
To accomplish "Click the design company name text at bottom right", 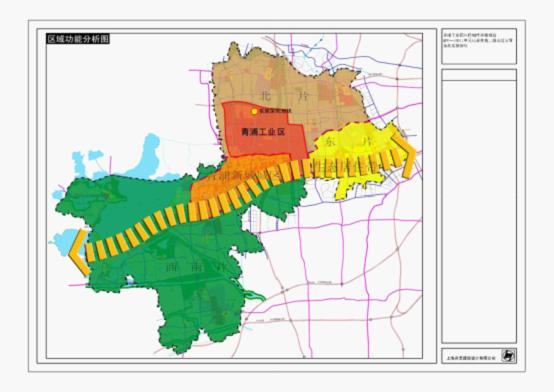I will coord(471,358).
